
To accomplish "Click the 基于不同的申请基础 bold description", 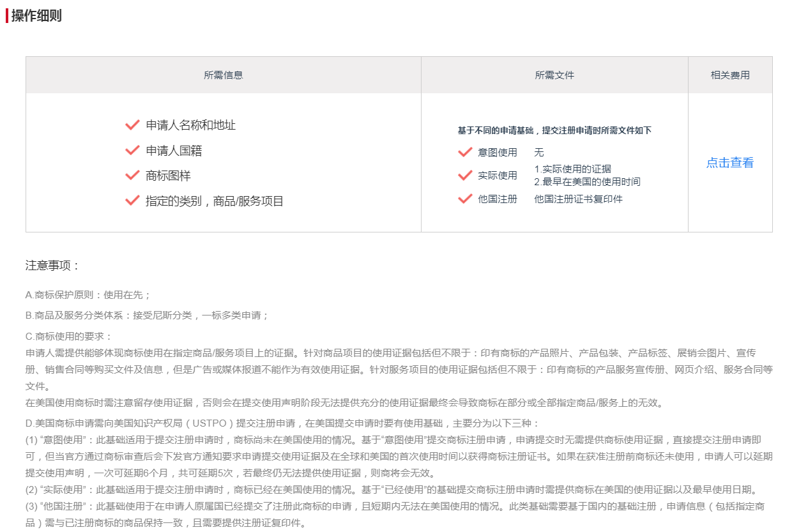I will [x=554, y=130].
